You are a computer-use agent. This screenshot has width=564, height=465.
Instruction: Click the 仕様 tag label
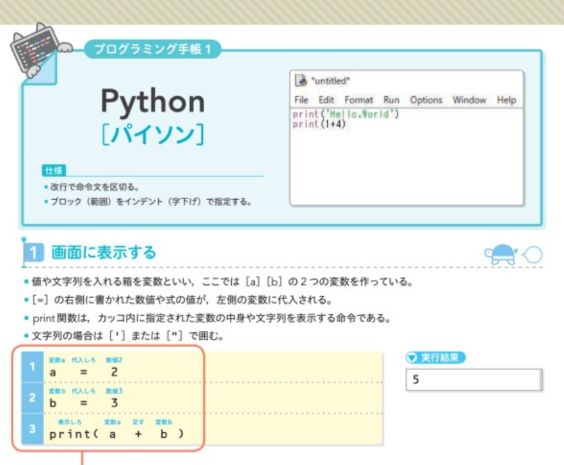54,170
